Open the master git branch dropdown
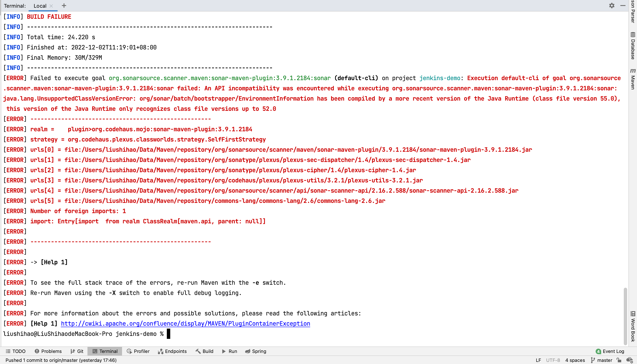 601,360
